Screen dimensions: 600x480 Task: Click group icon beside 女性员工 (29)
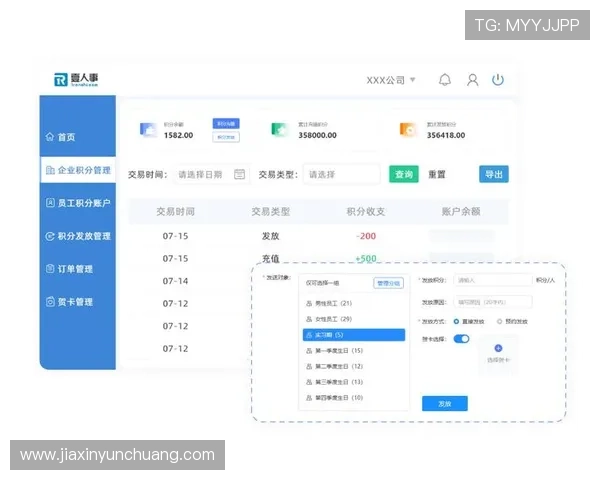[309, 319]
